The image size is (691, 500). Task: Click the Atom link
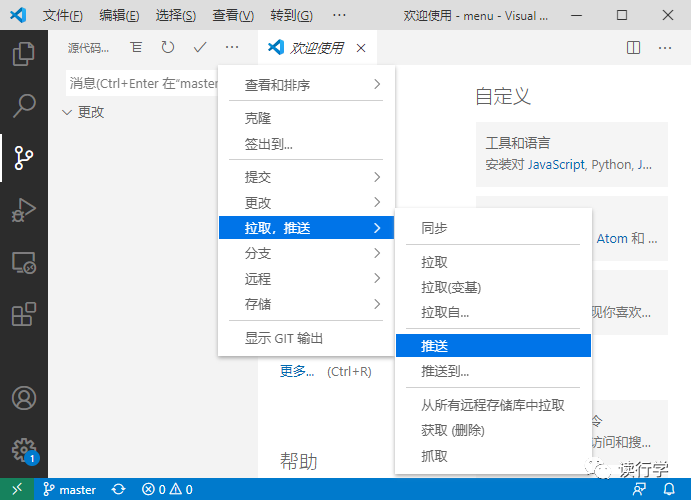[612, 239]
